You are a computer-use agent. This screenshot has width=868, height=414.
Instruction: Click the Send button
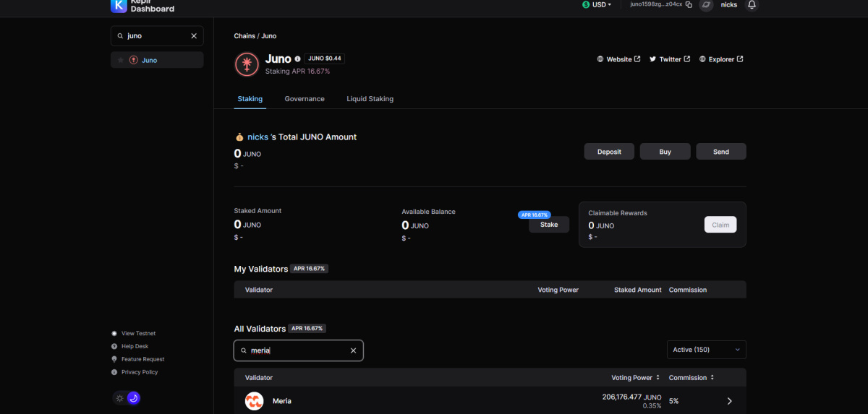(721, 152)
